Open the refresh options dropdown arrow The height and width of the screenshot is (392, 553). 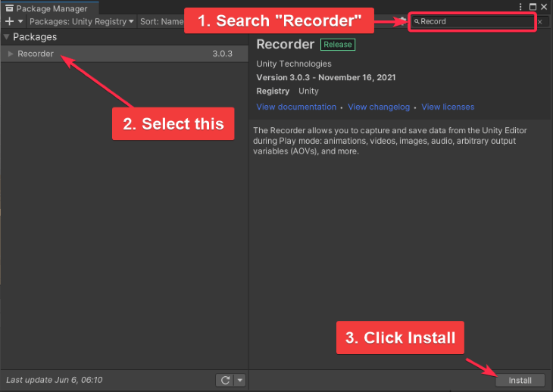(x=240, y=380)
